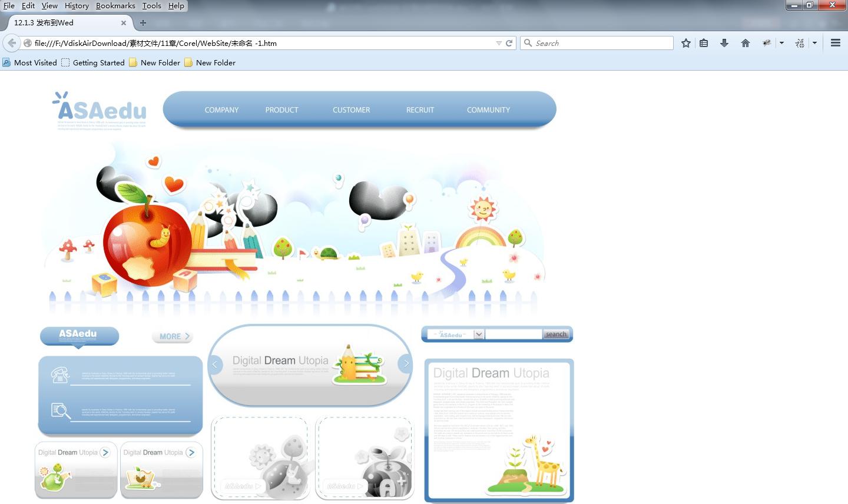This screenshot has width=848, height=504.
Task: Minimize the Firefox window
Action: [794, 5]
